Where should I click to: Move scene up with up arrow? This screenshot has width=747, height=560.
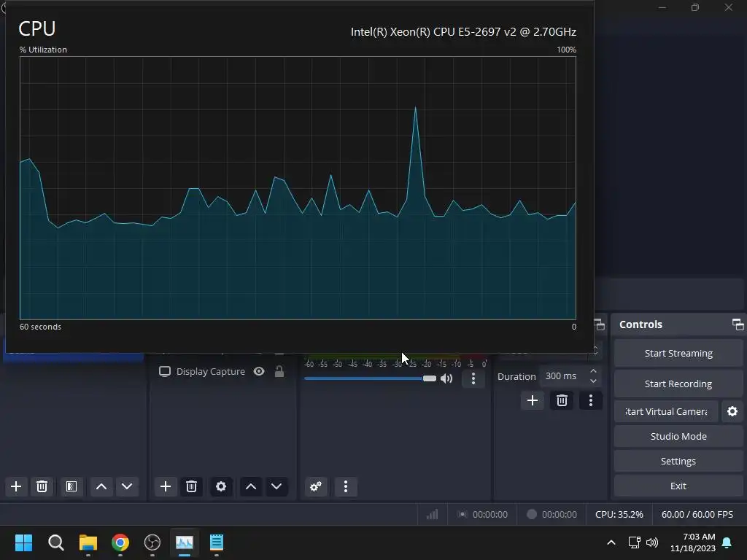(x=101, y=486)
